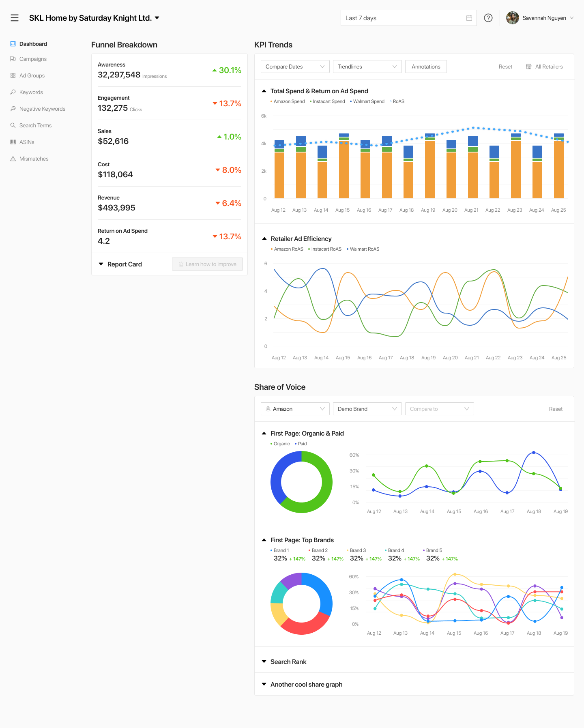Open Ad Groups from the sidebar
The width and height of the screenshot is (584, 728).
click(32, 75)
